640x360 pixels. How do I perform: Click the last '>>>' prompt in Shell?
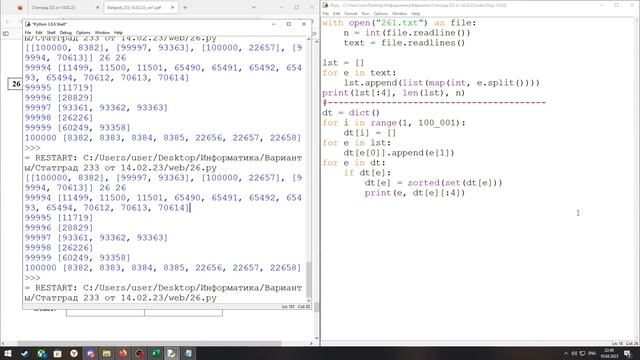(x=32, y=278)
